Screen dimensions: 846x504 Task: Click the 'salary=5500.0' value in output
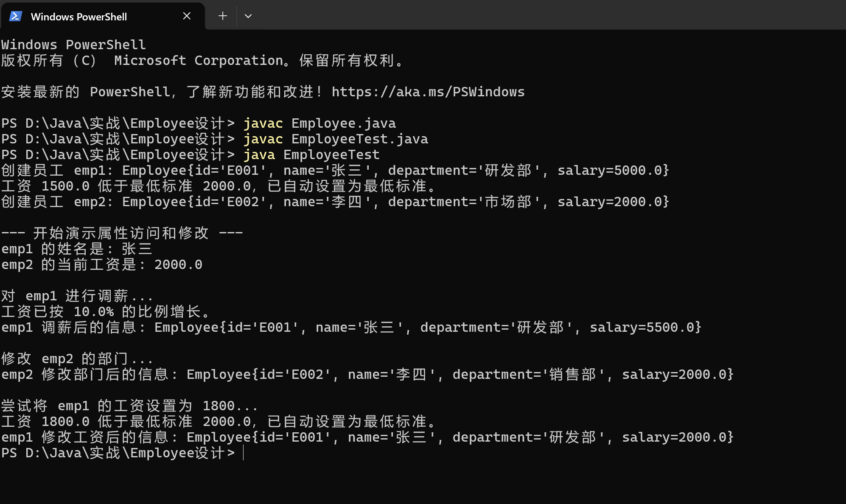click(645, 328)
